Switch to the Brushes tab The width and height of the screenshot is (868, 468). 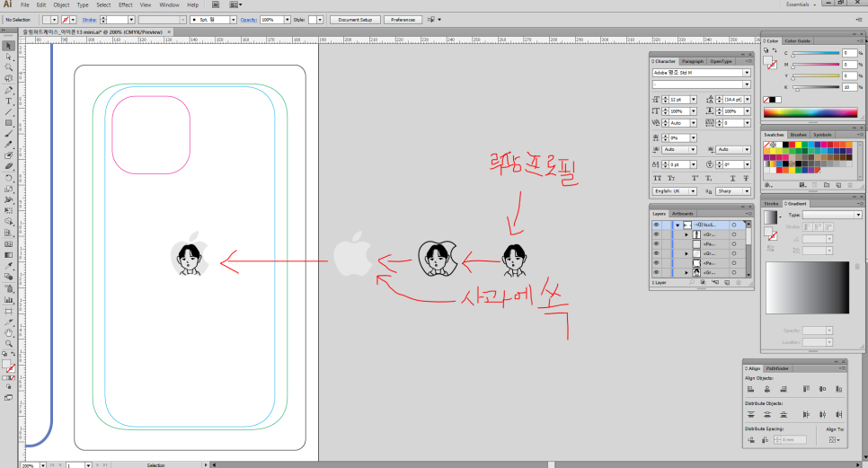798,135
